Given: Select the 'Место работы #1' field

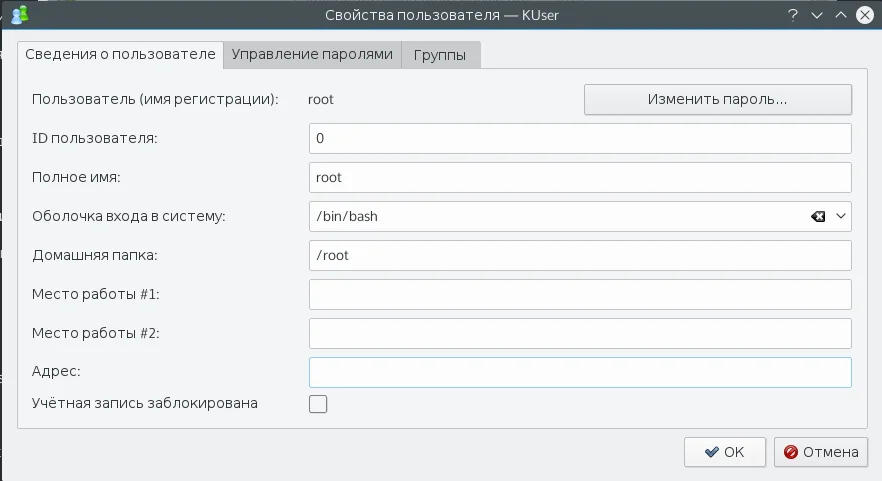Looking at the screenshot, I should click(580, 294).
